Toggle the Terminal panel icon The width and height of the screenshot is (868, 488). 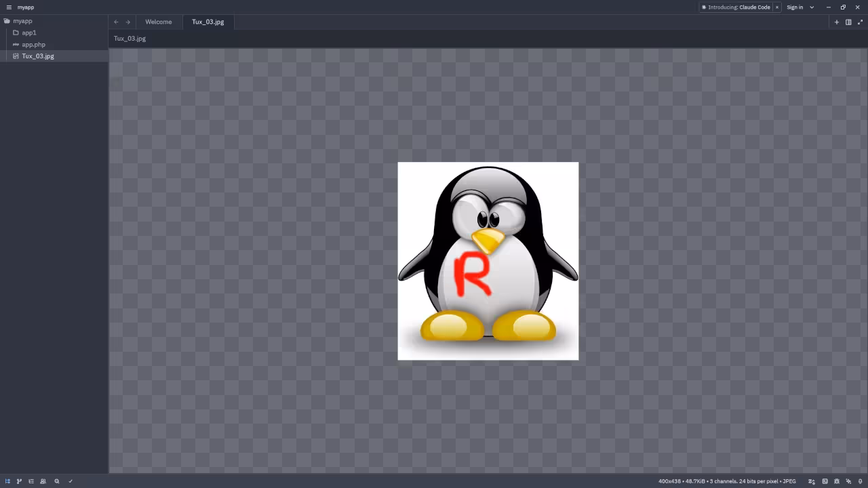pyautogui.click(x=825, y=481)
